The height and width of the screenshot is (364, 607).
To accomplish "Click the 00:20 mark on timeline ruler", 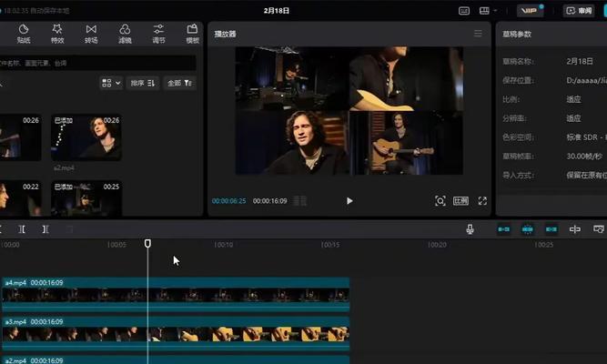I will coord(437,245).
